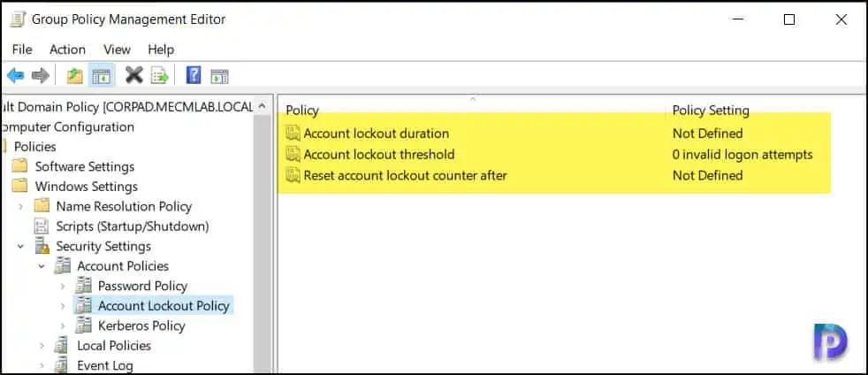Image resolution: width=868 pixels, height=375 pixels.
Task: Collapse the Security Settings node
Action: coord(21,247)
